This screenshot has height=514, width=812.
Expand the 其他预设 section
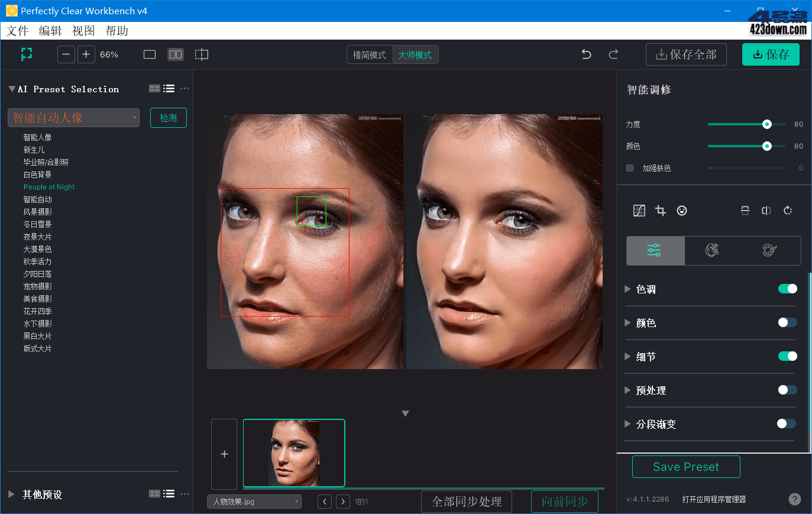click(10, 495)
